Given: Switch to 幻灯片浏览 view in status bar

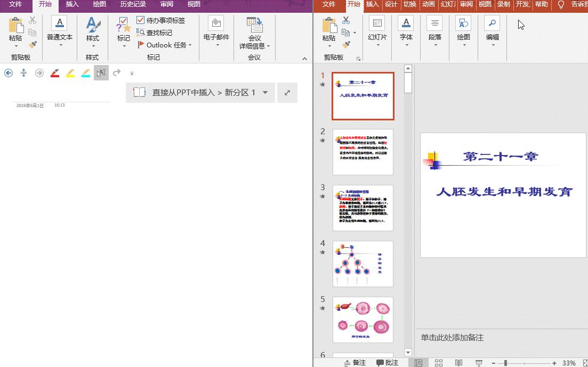Looking at the screenshot, I should tap(438, 362).
